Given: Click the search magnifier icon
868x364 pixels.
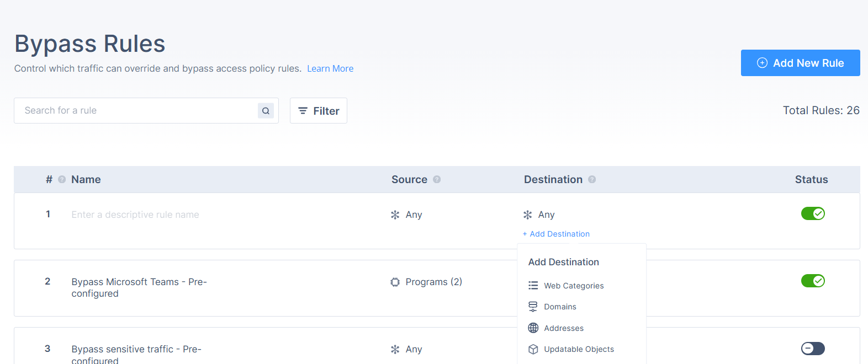Looking at the screenshot, I should point(266,111).
